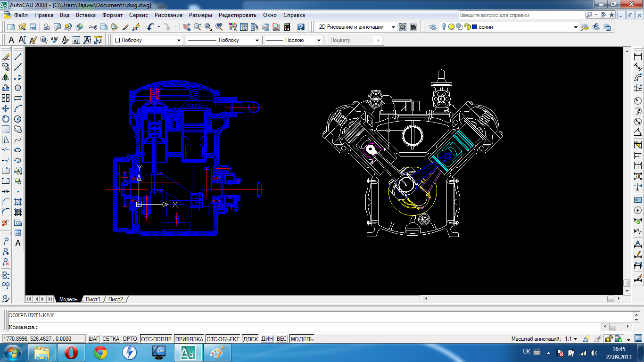Click the Save icon in the toolbar
644x362 pixels.
click(x=33, y=27)
